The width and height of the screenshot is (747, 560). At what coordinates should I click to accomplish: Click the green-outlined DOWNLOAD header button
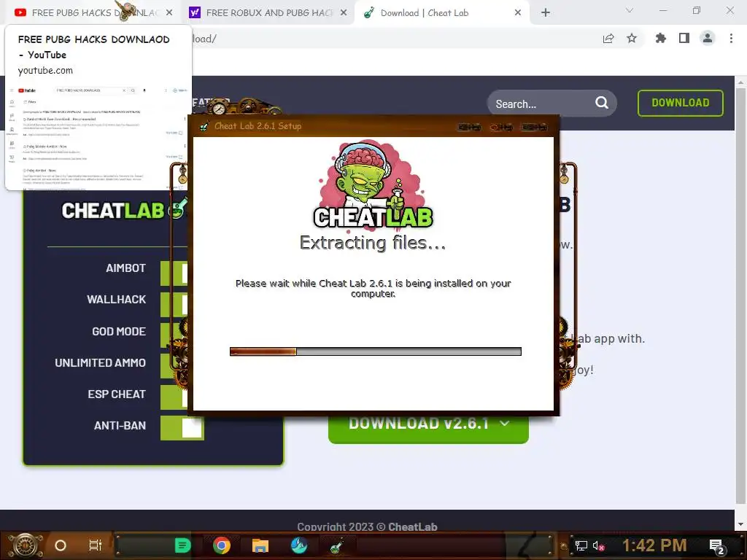tap(681, 103)
